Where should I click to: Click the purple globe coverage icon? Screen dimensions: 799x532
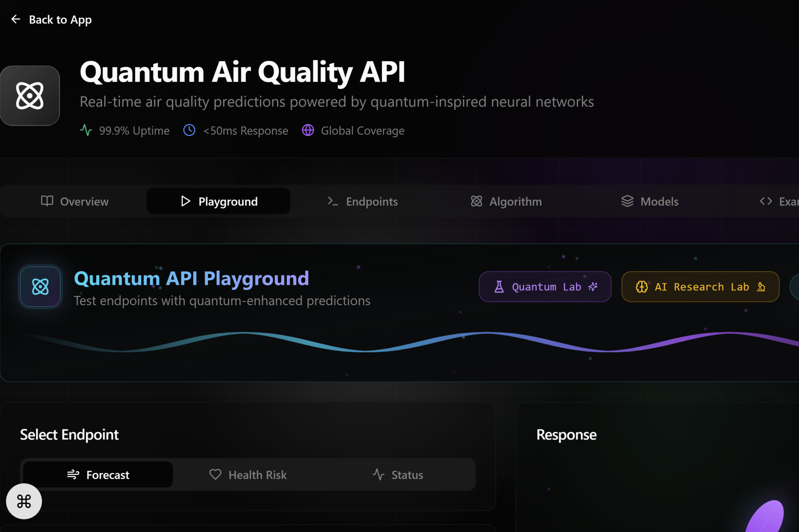pos(308,130)
